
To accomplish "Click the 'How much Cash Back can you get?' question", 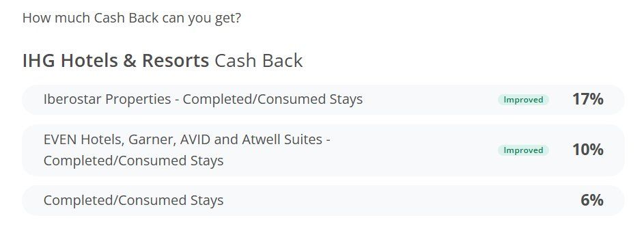I will pyautogui.click(x=131, y=18).
